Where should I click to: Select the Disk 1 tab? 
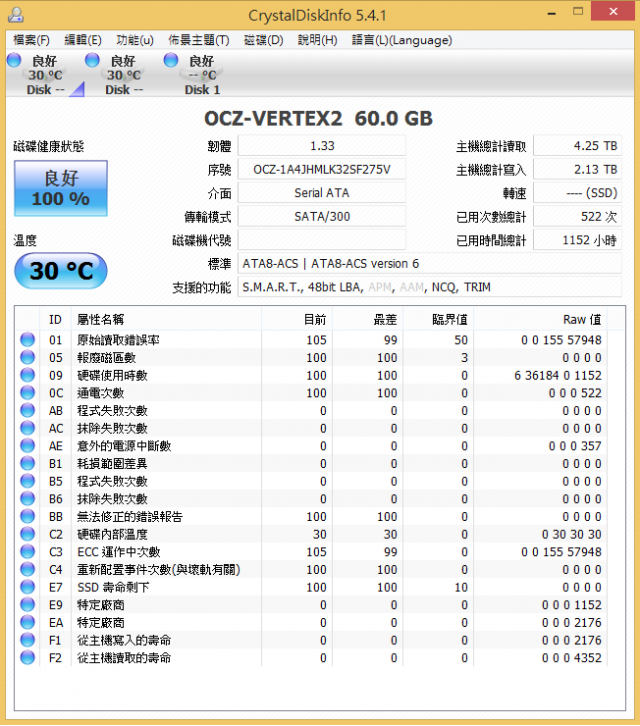202,74
